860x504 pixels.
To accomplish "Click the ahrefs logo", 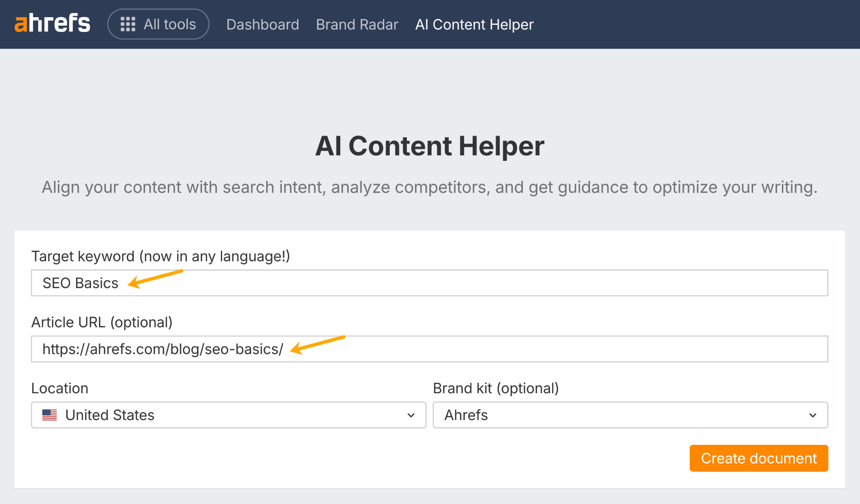I will [52, 24].
